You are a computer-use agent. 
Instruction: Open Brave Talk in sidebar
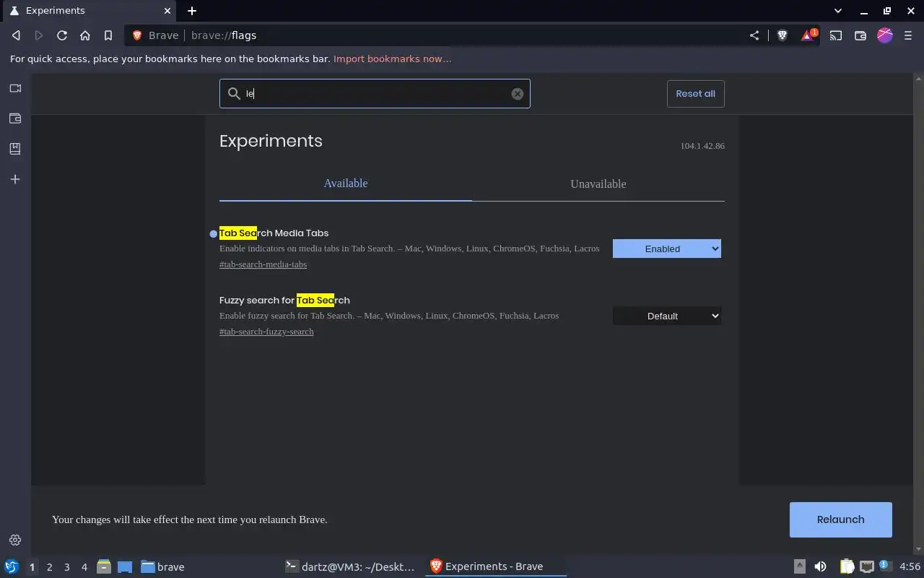pos(15,88)
